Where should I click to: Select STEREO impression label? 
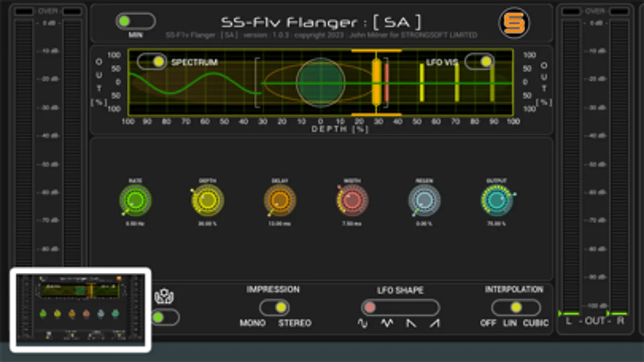[295, 323]
